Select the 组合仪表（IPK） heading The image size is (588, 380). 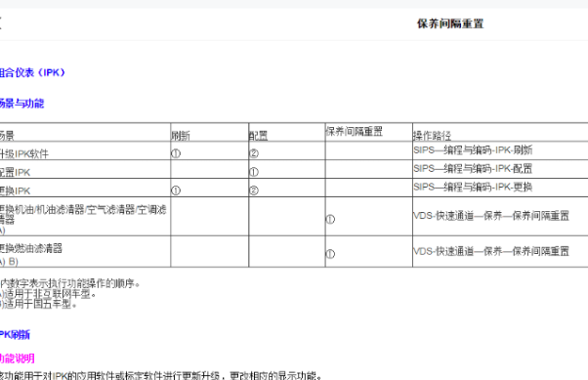click(x=32, y=72)
